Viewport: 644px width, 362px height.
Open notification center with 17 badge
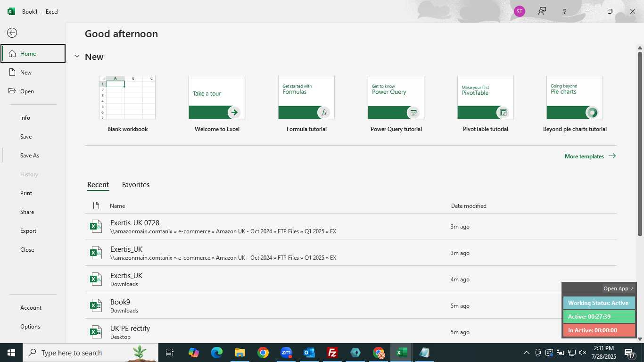coord(630,353)
